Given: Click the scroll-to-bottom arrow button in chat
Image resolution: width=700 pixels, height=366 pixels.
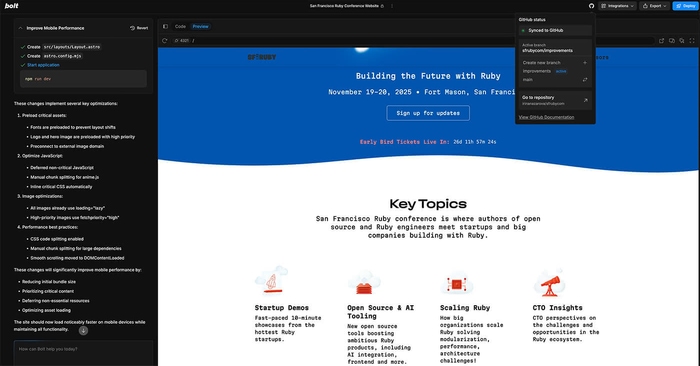Looking at the screenshot, I should click(83, 331).
